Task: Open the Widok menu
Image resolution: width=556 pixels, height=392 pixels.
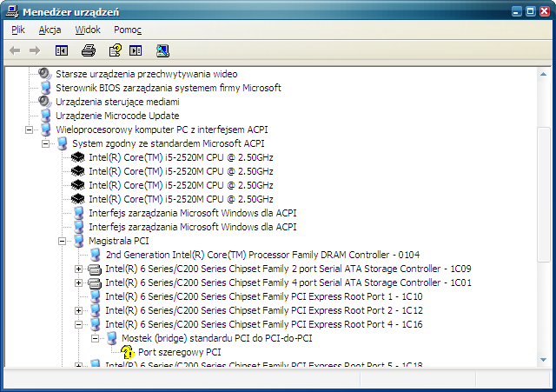Action: (x=88, y=30)
